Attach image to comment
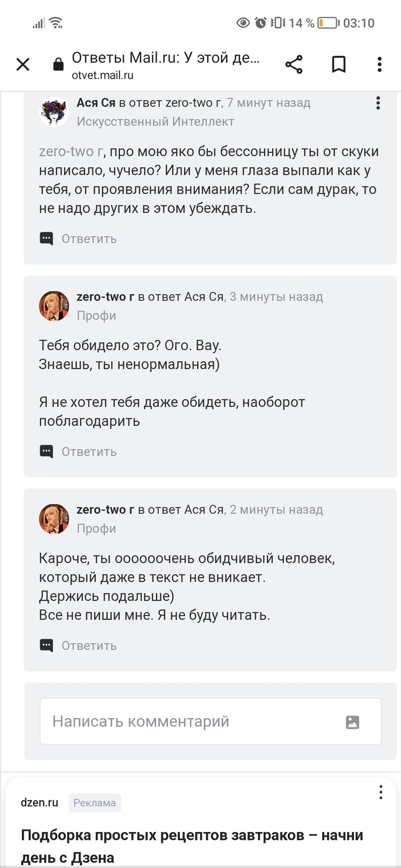This screenshot has height=868, width=401. click(x=352, y=722)
